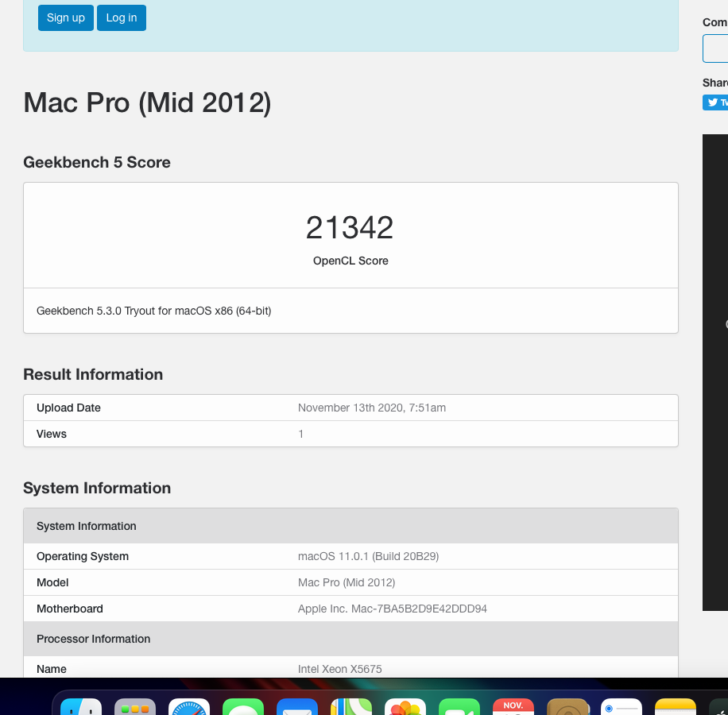Screen dimensions: 728x715
Task: Click the processor Name label
Action: pos(52,669)
